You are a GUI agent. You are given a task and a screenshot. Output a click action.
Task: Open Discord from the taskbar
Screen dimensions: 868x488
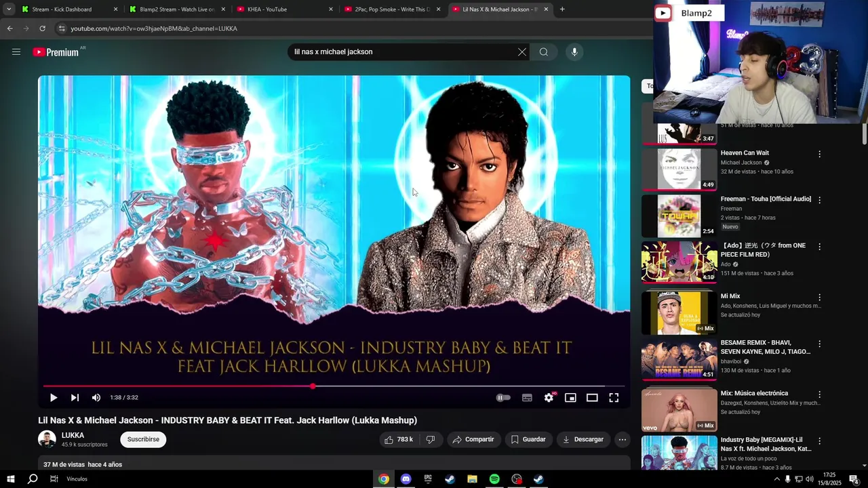pyautogui.click(x=406, y=479)
